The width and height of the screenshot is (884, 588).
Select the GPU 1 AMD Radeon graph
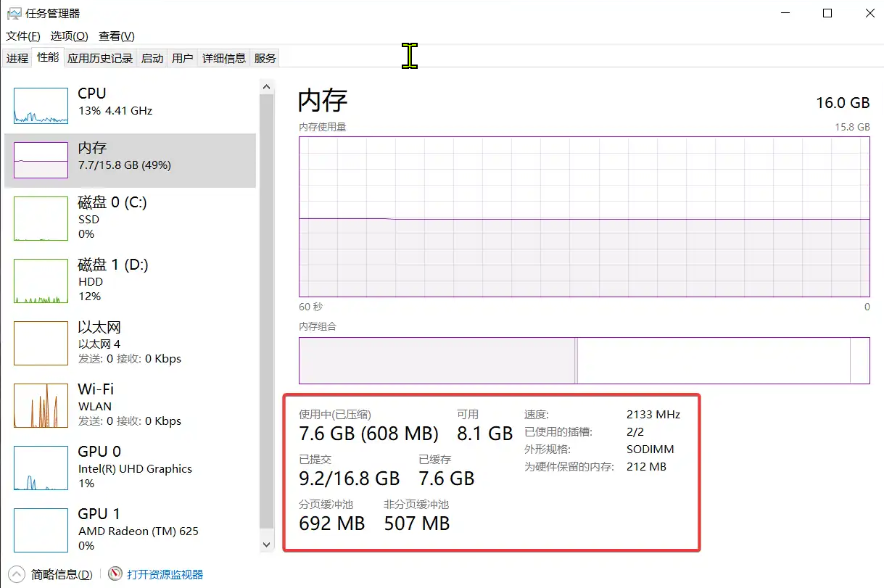(41, 530)
